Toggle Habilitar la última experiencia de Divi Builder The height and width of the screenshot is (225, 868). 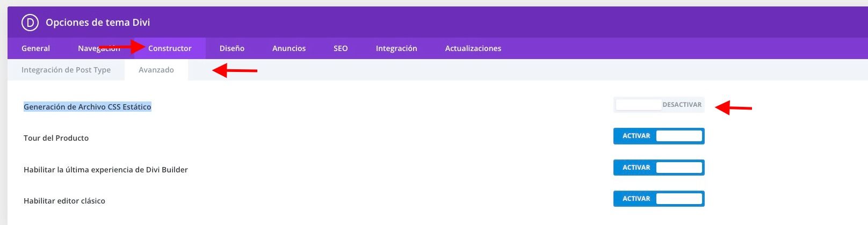[x=659, y=168]
